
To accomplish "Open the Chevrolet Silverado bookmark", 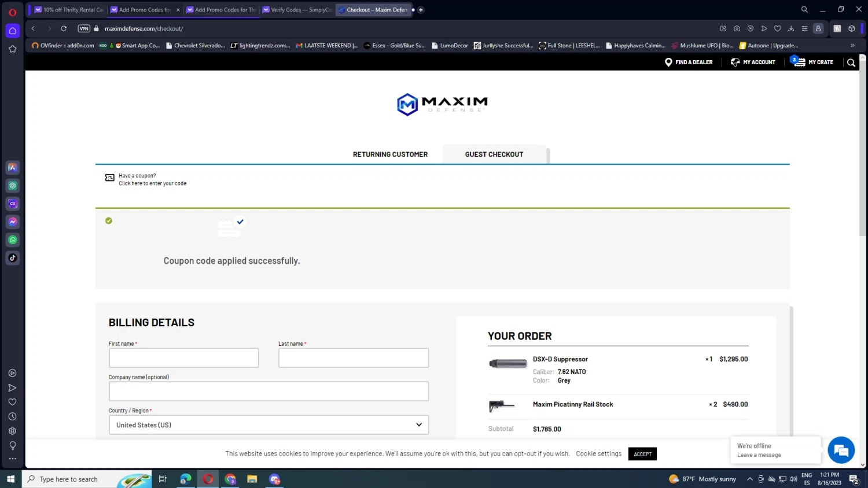I will coord(195,46).
